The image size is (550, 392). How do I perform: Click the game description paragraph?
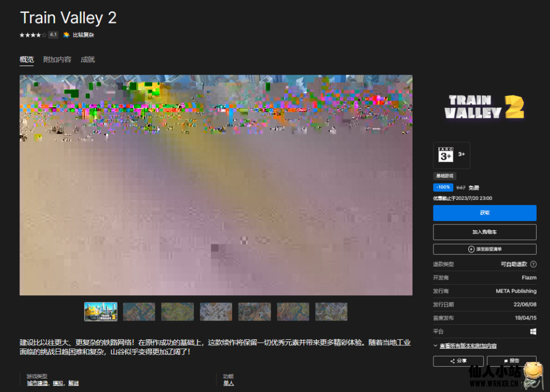tap(215, 347)
